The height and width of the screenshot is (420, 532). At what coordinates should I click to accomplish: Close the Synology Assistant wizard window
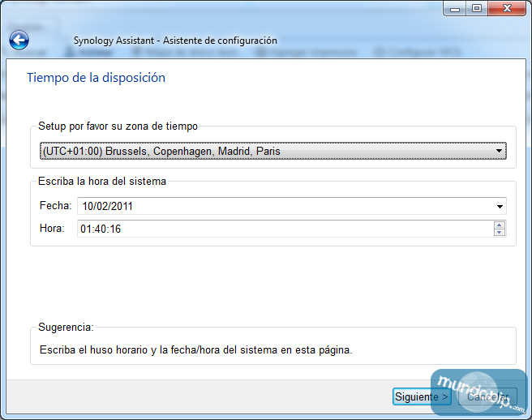click(x=507, y=8)
